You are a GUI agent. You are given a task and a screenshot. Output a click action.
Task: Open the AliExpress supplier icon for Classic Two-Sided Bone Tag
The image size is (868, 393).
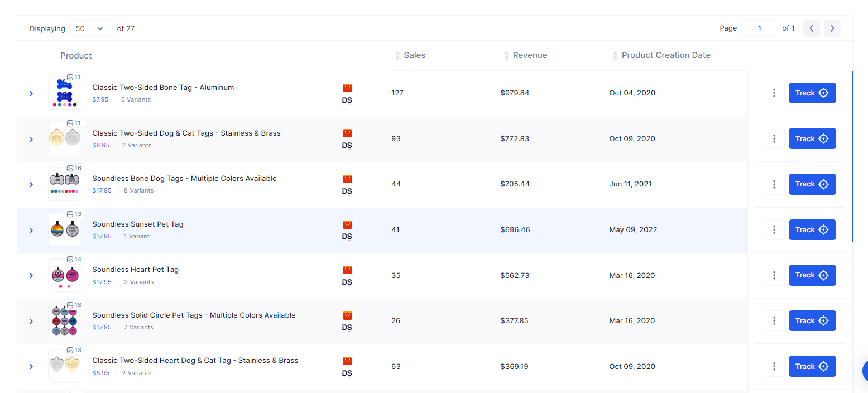coord(347,88)
